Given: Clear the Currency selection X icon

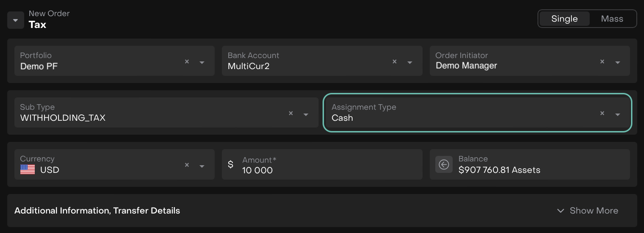Looking at the screenshot, I should 187,165.
